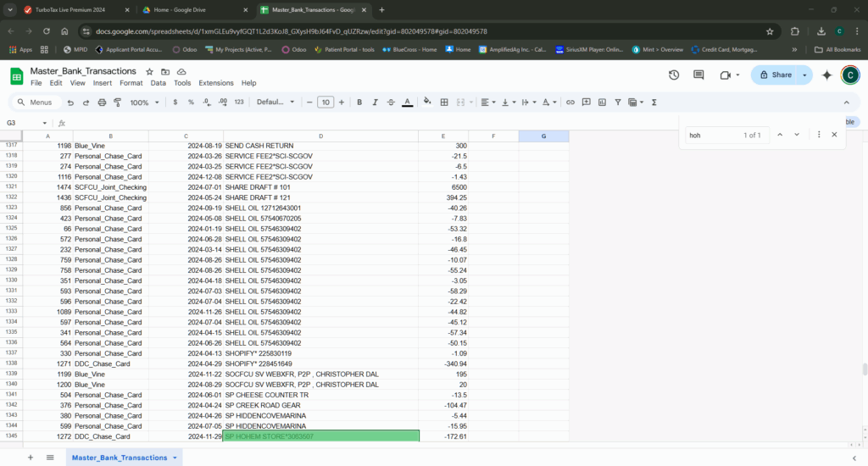Toggle bold formatting
This screenshot has height=466, width=868.
359,103
